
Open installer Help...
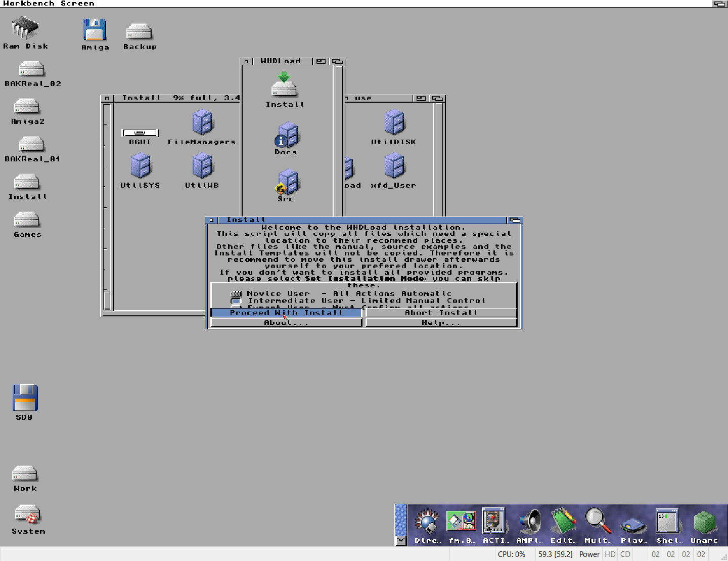pyautogui.click(x=441, y=323)
